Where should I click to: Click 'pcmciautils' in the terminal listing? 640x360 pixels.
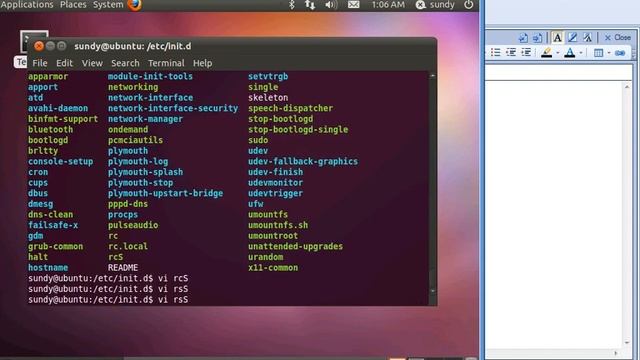(135, 140)
